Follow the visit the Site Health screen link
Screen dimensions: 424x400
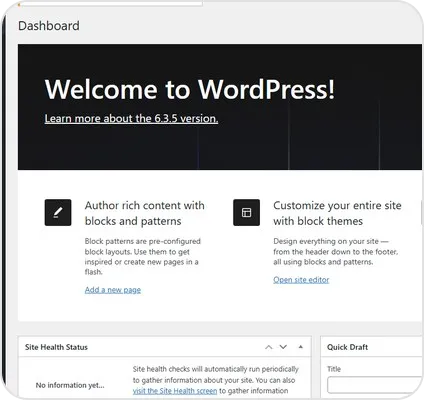[x=175, y=391]
